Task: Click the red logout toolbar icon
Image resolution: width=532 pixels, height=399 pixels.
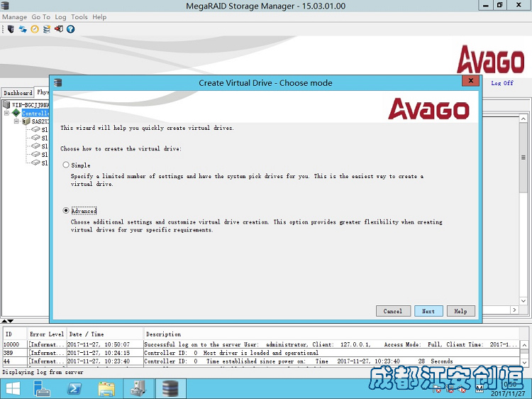Action: 59,29
